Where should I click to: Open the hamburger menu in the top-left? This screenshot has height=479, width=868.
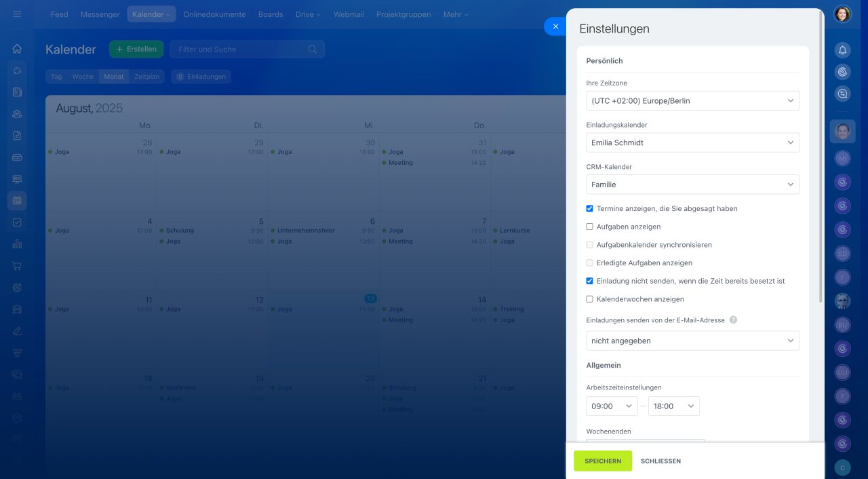[x=17, y=14]
